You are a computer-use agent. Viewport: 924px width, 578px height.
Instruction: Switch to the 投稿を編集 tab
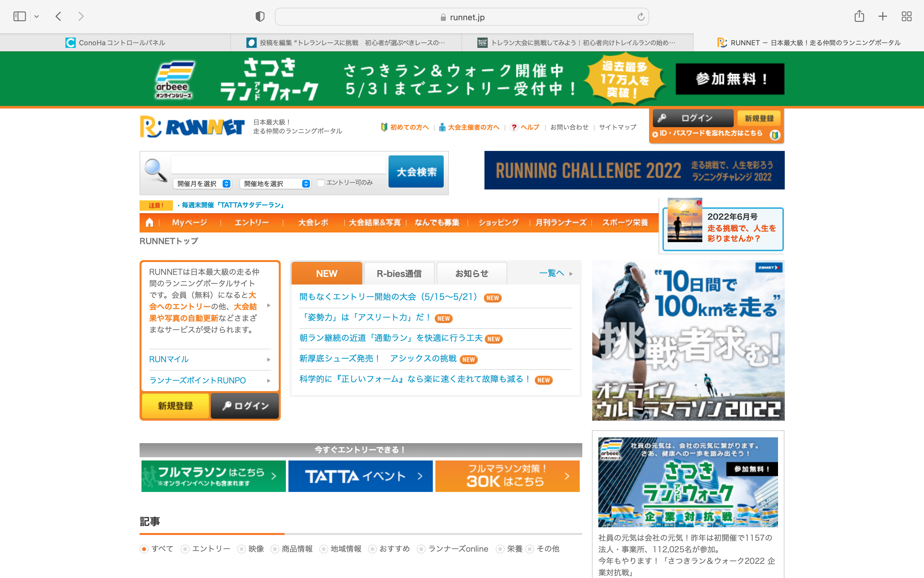pyautogui.click(x=346, y=42)
